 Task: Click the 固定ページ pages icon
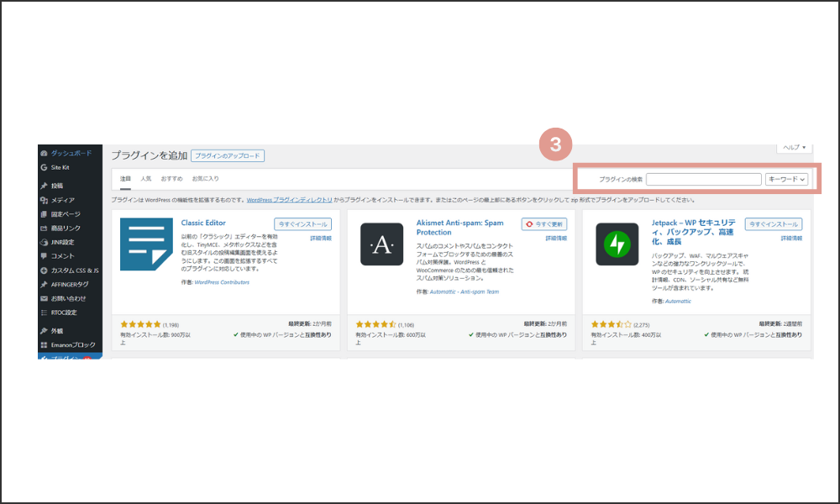pyautogui.click(x=44, y=214)
